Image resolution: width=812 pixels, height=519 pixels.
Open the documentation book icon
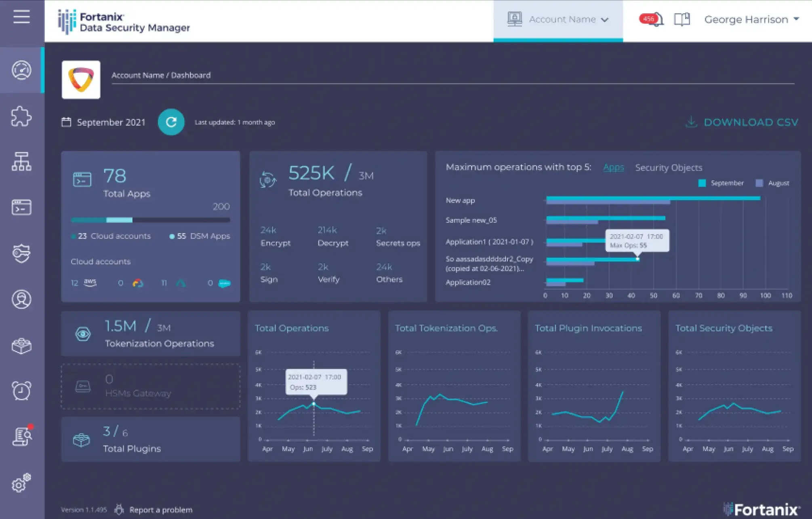coord(682,19)
